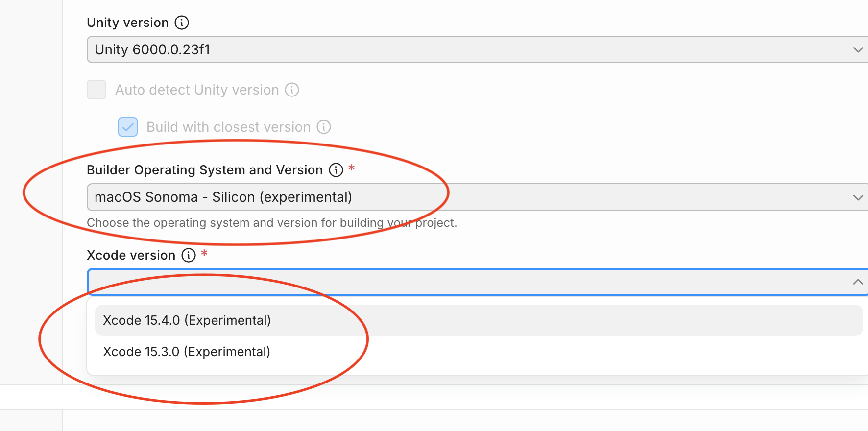Select Xcode 15.4.0 (Experimental)
This screenshot has width=868, height=431.
click(186, 320)
